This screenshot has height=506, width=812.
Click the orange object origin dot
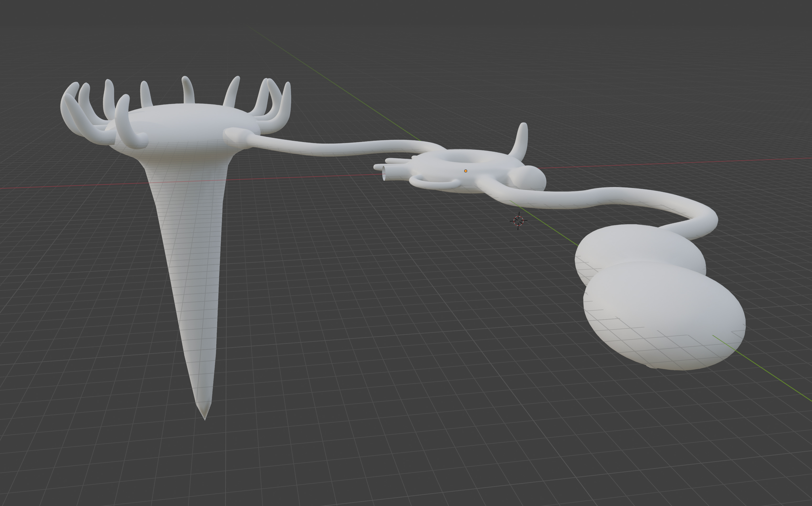(466, 171)
